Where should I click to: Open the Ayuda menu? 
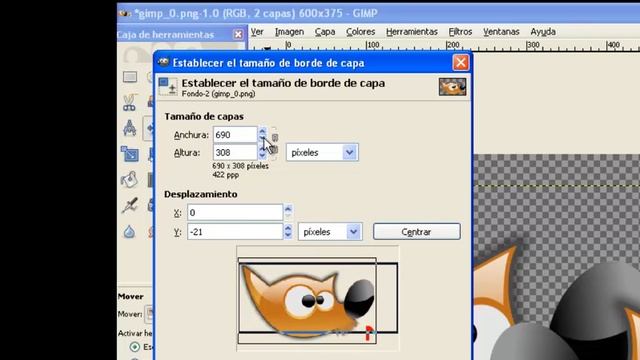point(543,31)
